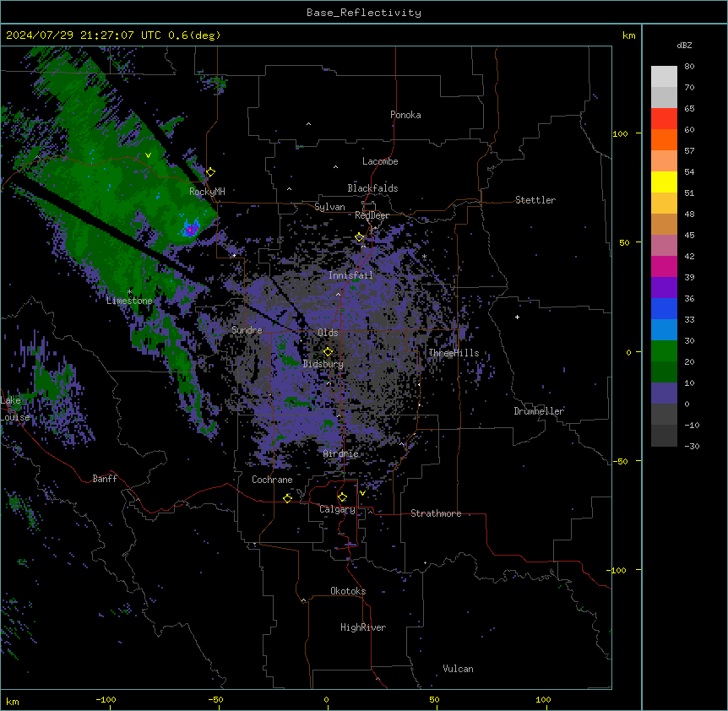The height and width of the screenshot is (711, 728).
Task: Click the Sundre label
Action: click(x=247, y=330)
